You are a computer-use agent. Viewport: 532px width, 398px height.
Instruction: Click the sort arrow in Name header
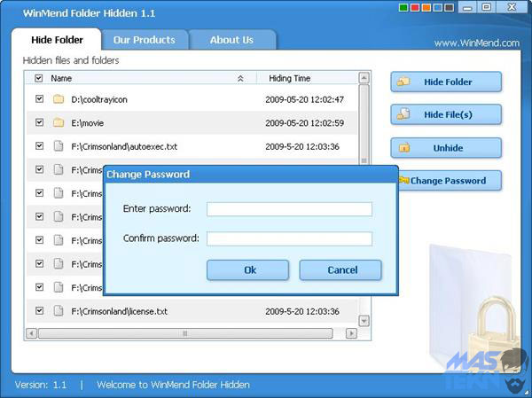tap(240, 78)
